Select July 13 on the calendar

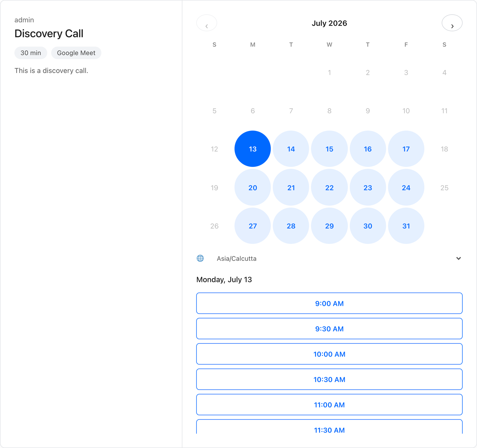point(253,149)
